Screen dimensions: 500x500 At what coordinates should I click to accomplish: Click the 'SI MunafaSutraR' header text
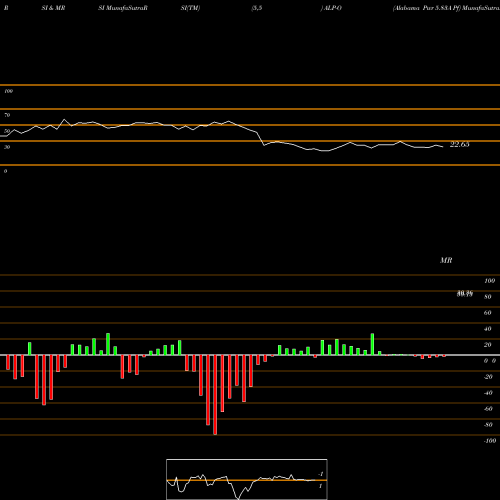tap(123, 8)
